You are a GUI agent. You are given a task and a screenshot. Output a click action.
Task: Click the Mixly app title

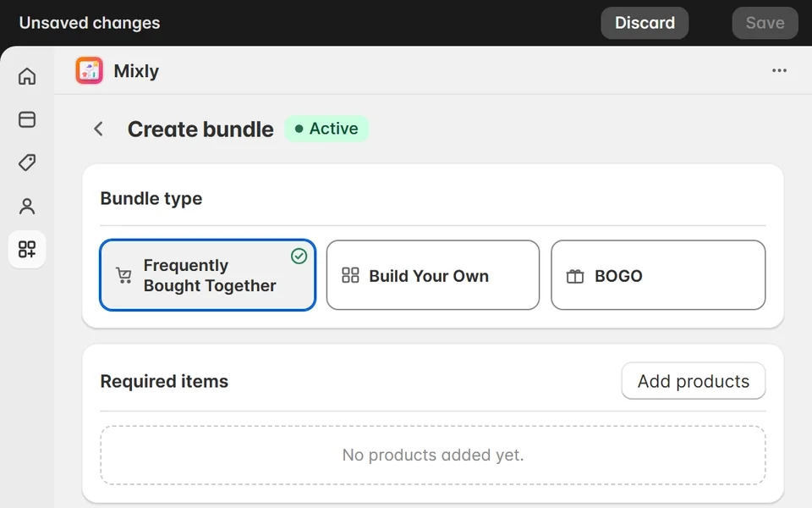pyautogui.click(x=136, y=71)
